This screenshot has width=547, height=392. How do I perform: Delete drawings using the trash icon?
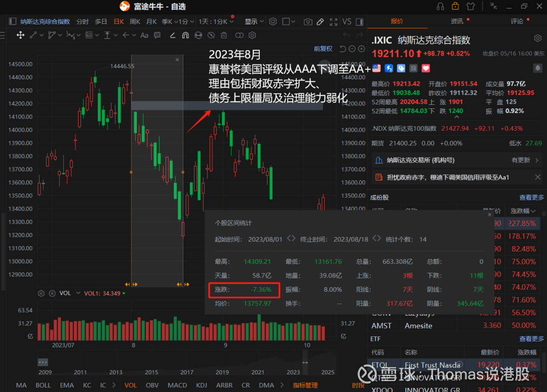click(x=224, y=35)
